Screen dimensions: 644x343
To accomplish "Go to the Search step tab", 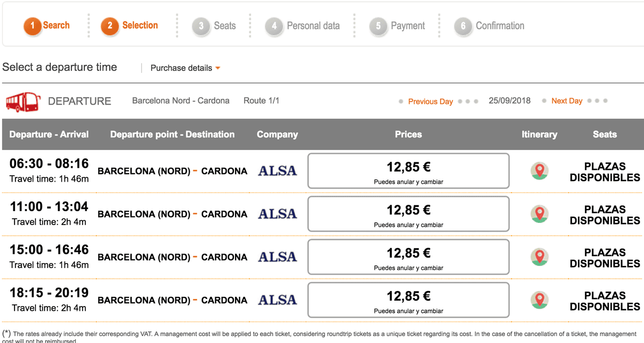I will (x=56, y=25).
